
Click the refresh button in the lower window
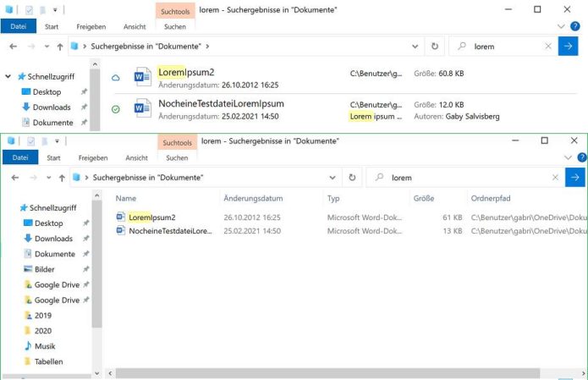(x=352, y=178)
